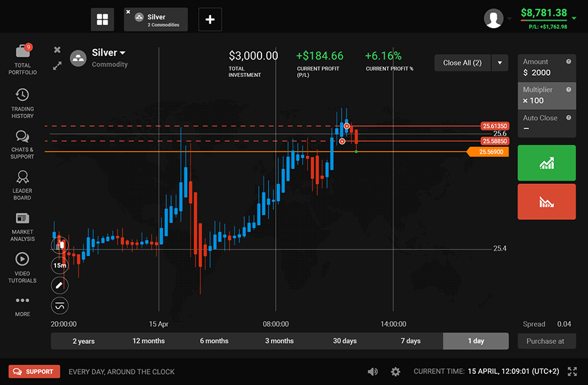The height and width of the screenshot is (385, 588).
Task: Switch to the 7 days timeframe
Action: (x=411, y=341)
